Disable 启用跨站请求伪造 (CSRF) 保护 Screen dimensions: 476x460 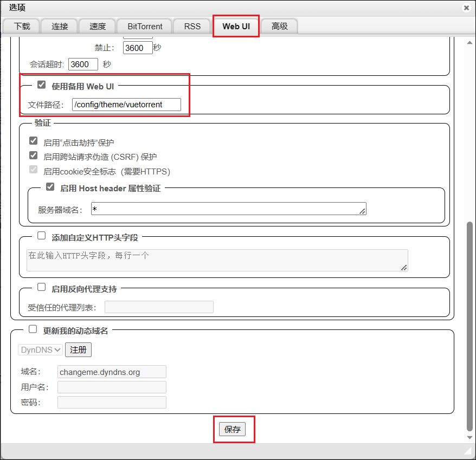click(34, 156)
